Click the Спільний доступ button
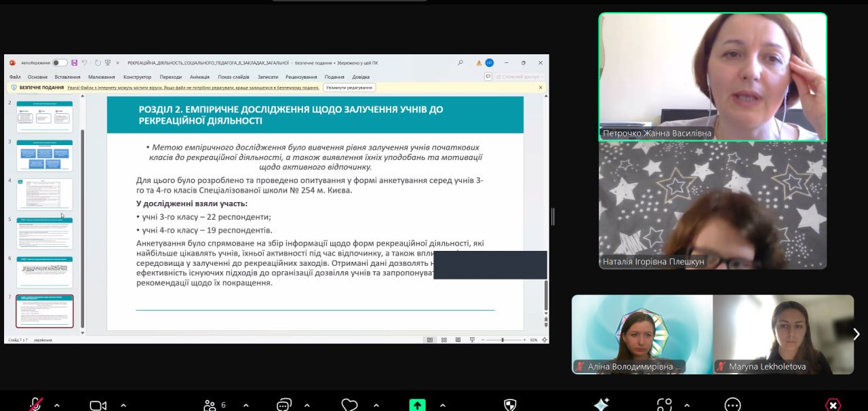The width and height of the screenshot is (868, 411). click(519, 77)
